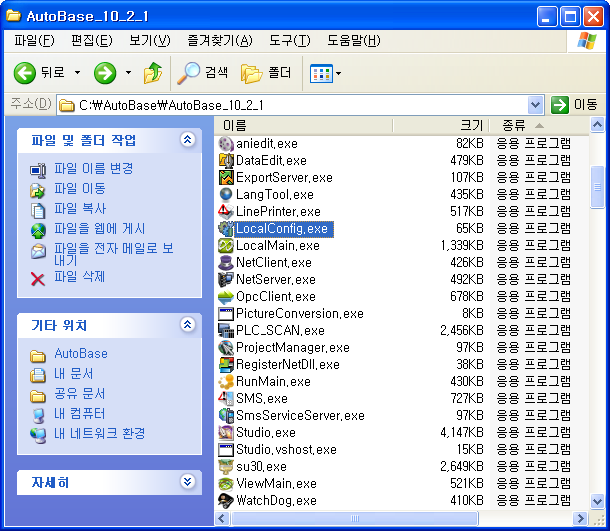Click the green Back arrow button
Viewport: 610px width, 531px height.
coord(25,73)
